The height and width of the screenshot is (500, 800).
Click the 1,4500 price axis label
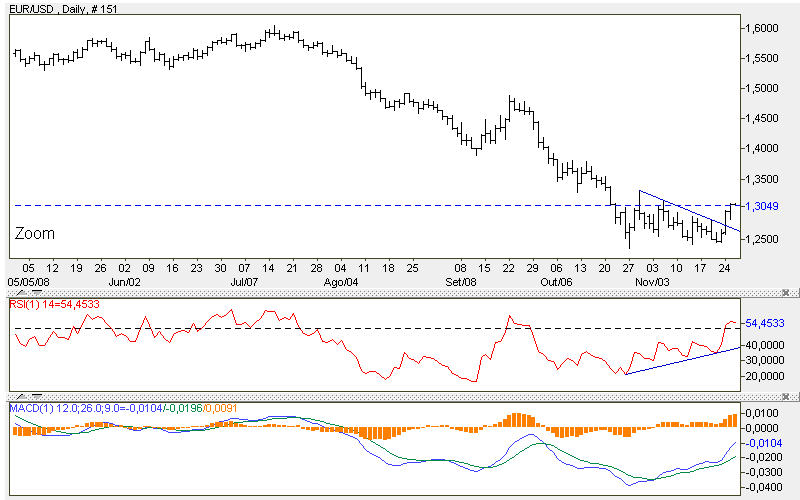pyautogui.click(x=762, y=118)
